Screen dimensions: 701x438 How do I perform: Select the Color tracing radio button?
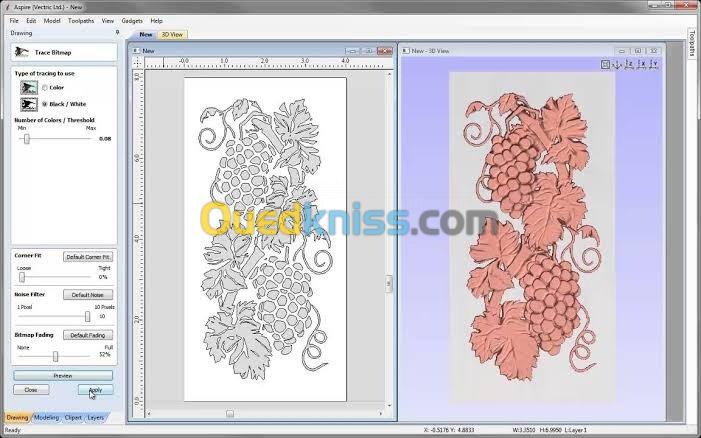tap(45, 88)
